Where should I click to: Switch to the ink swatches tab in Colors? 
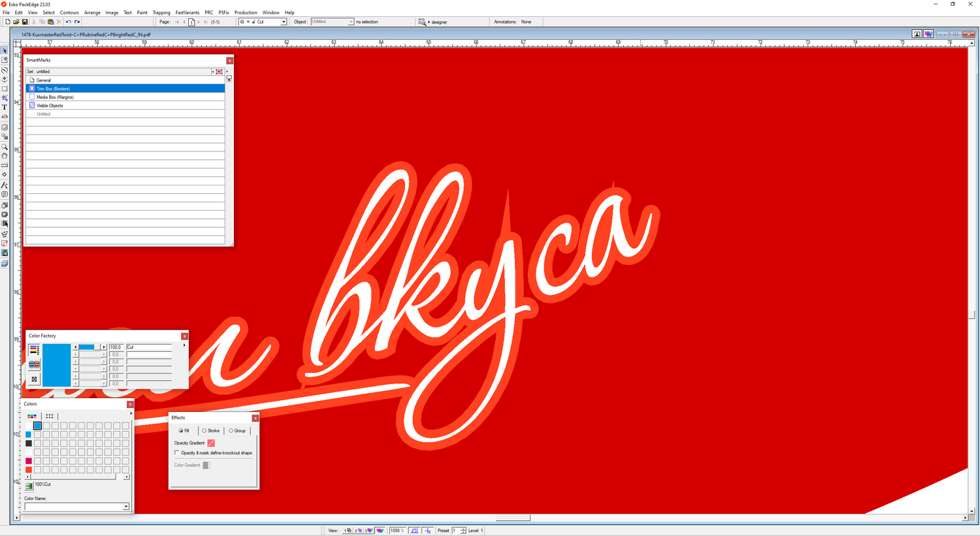[32, 416]
